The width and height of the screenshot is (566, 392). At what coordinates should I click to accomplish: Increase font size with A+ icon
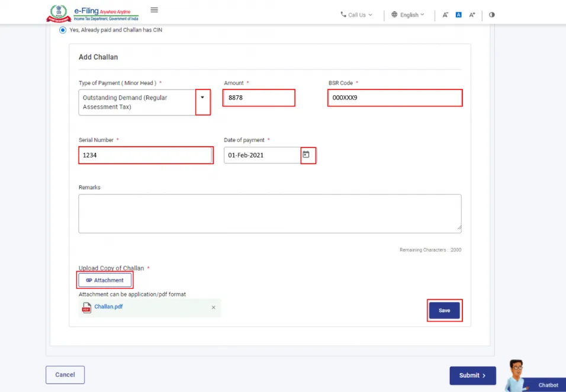(472, 15)
